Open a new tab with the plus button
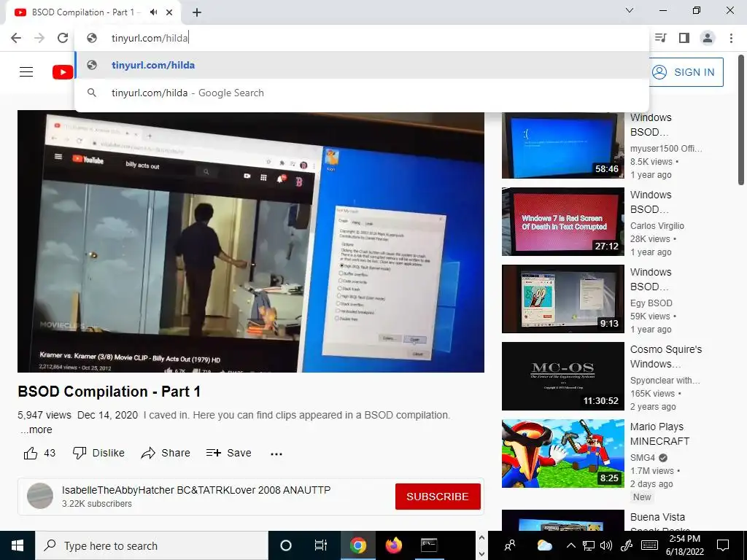This screenshot has width=747, height=560. pyautogui.click(x=197, y=12)
